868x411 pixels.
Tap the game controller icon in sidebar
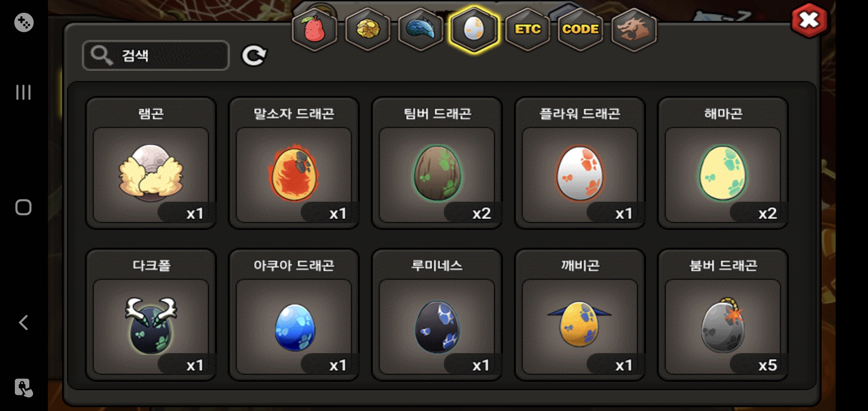(24, 22)
